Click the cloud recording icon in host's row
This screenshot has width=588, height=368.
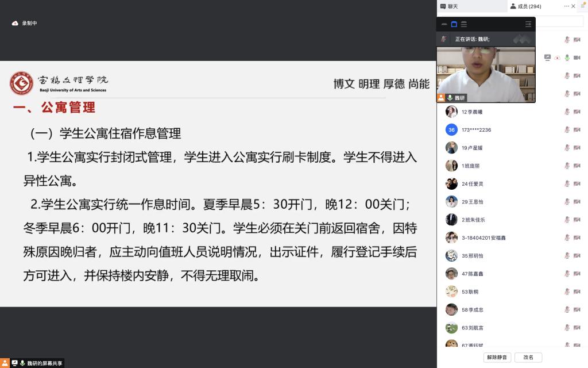pos(557,58)
